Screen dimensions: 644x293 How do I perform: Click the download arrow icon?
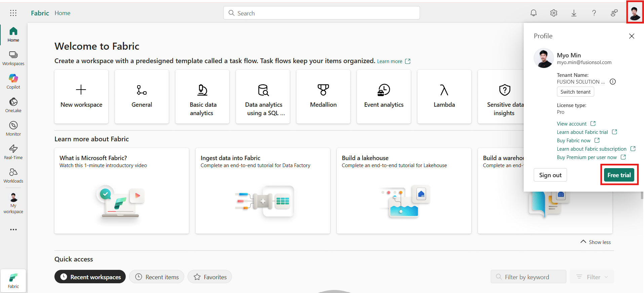[574, 13]
